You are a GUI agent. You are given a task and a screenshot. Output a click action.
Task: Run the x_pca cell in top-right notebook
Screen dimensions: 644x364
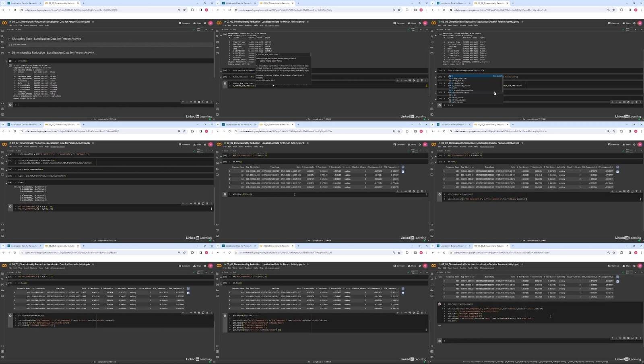[x=440, y=105]
